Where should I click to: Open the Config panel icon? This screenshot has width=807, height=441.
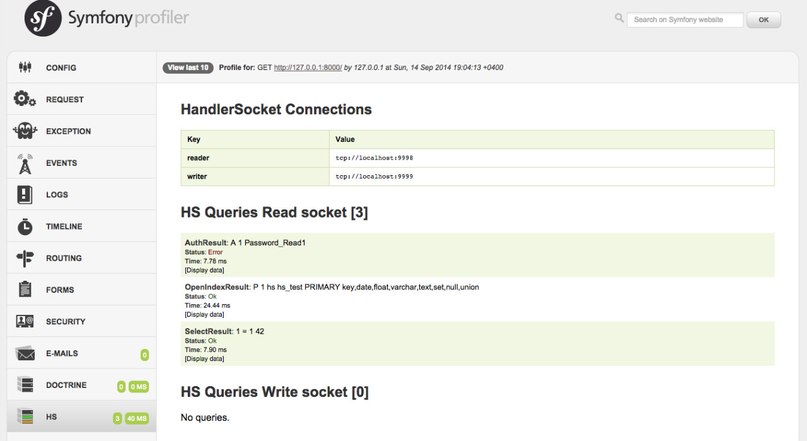(x=25, y=67)
